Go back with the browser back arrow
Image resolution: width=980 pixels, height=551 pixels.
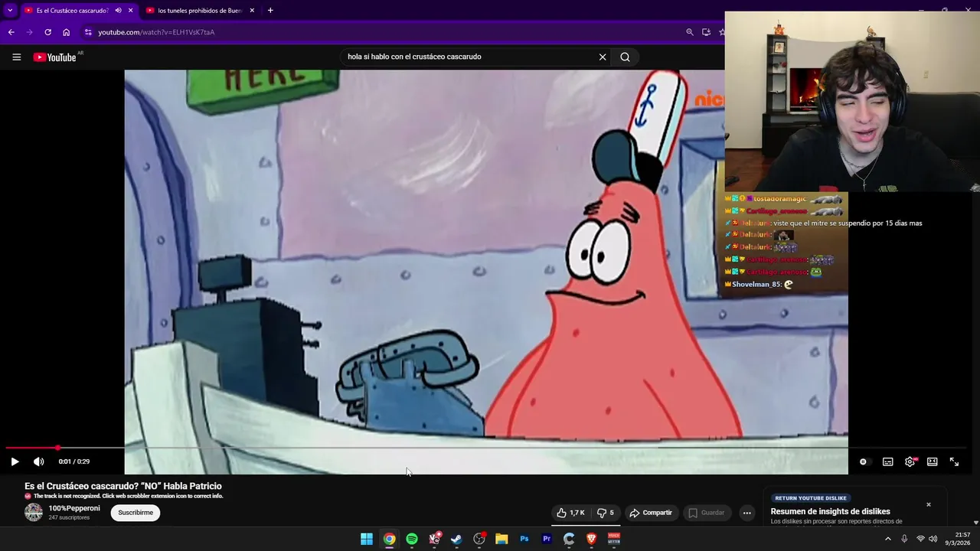tap(11, 32)
